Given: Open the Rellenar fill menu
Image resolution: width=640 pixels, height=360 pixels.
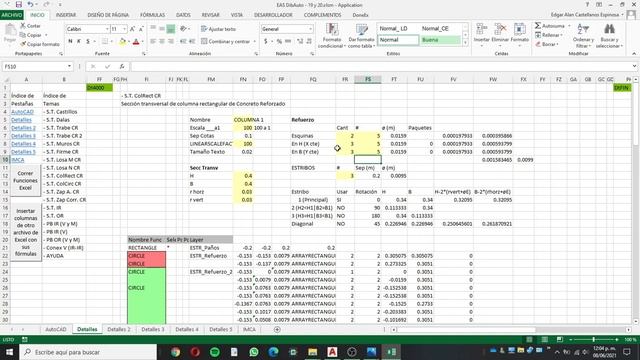Looking at the screenshot, I should 549,35.
